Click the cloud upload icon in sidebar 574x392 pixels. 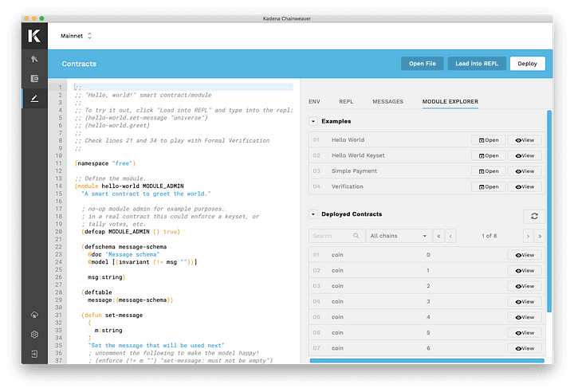[x=34, y=315]
